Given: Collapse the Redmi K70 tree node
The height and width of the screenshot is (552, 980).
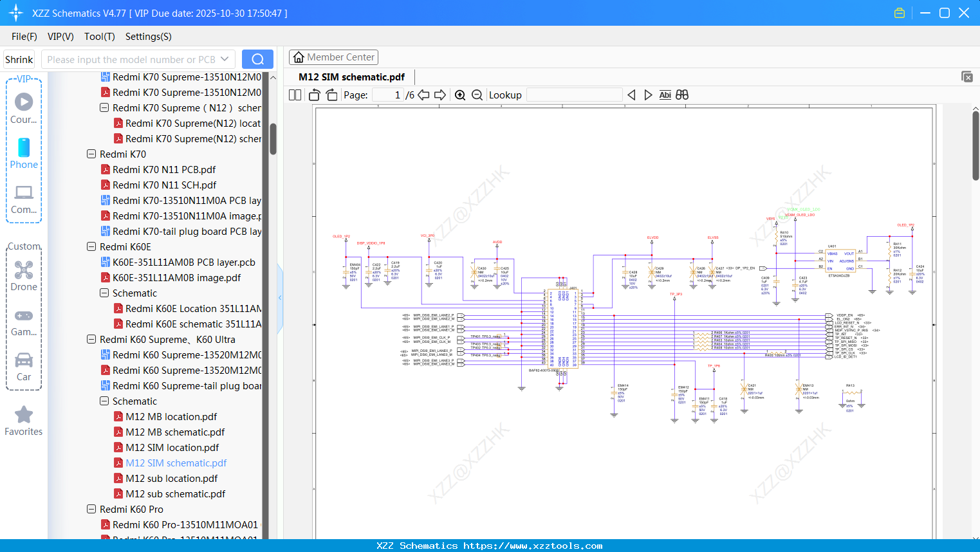Looking at the screenshot, I should [x=91, y=154].
